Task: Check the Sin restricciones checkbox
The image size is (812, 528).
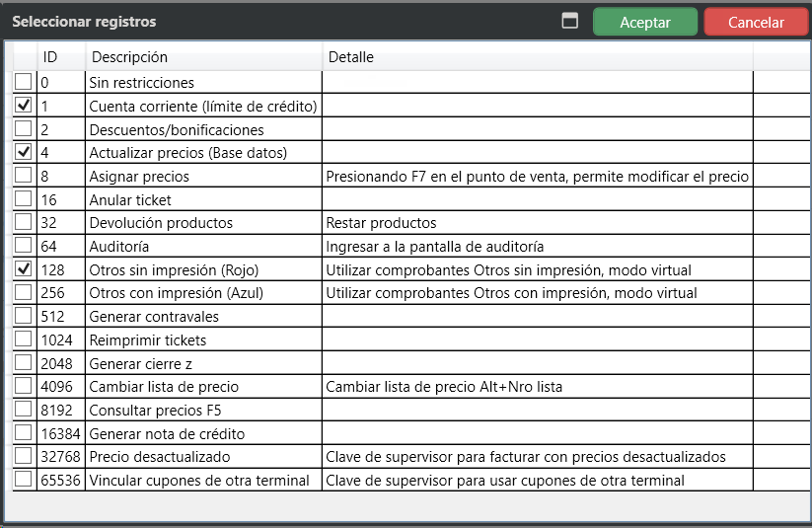Action: (23, 82)
